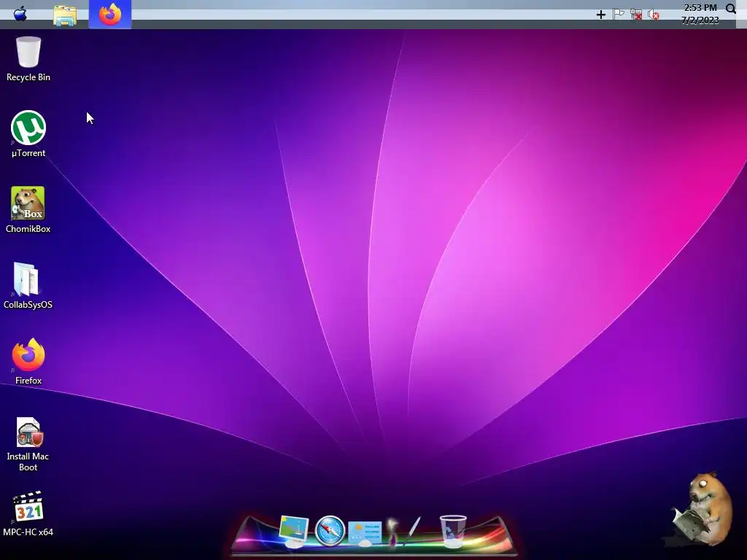The image size is (747, 560).
Task: Click the muted volume tray icon
Action: pyautogui.click(x=654, y=15)
